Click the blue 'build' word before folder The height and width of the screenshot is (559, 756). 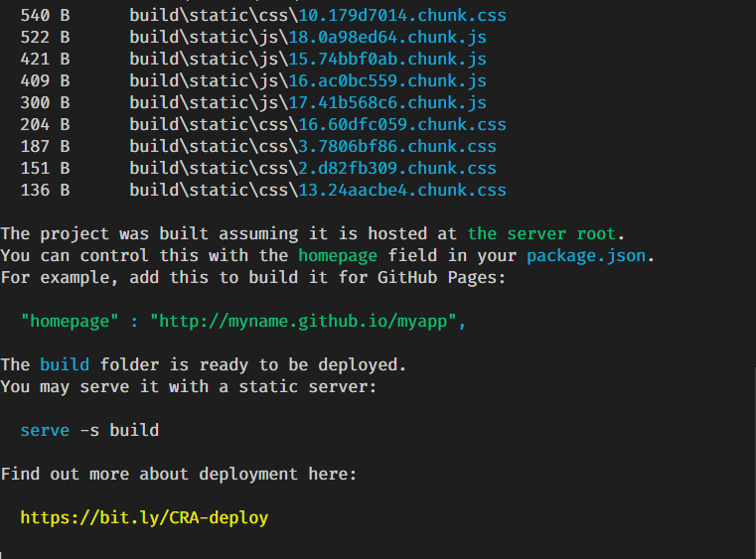click(x=65, y=364)
